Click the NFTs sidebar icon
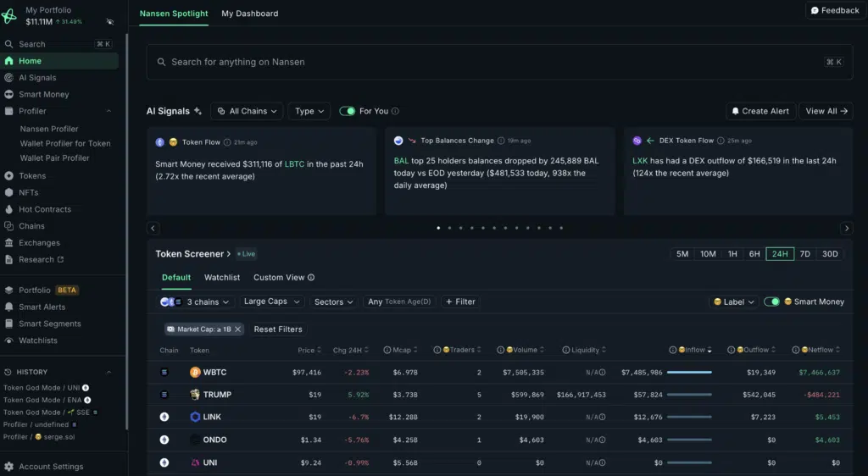This screenshot has height=476, width=868. (x=8, y=192)
